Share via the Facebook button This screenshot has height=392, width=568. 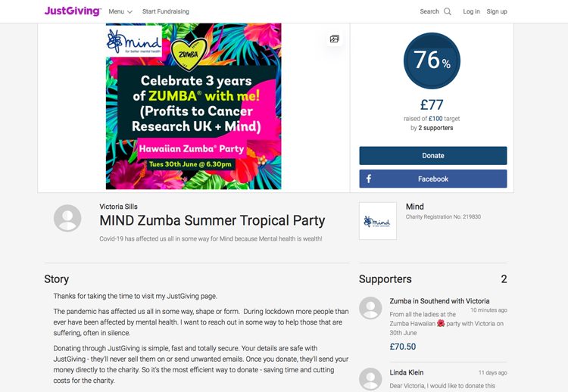click(x=433, y=179)
